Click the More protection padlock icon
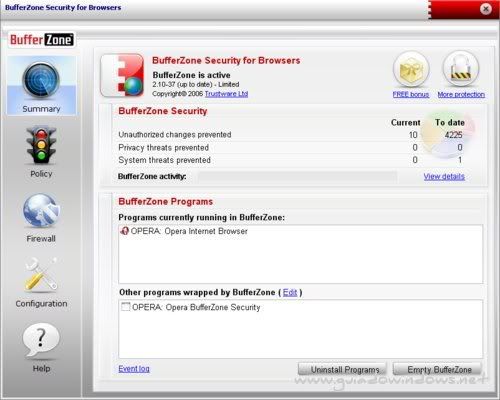The image size is (500, 400). tap(461, 70)
